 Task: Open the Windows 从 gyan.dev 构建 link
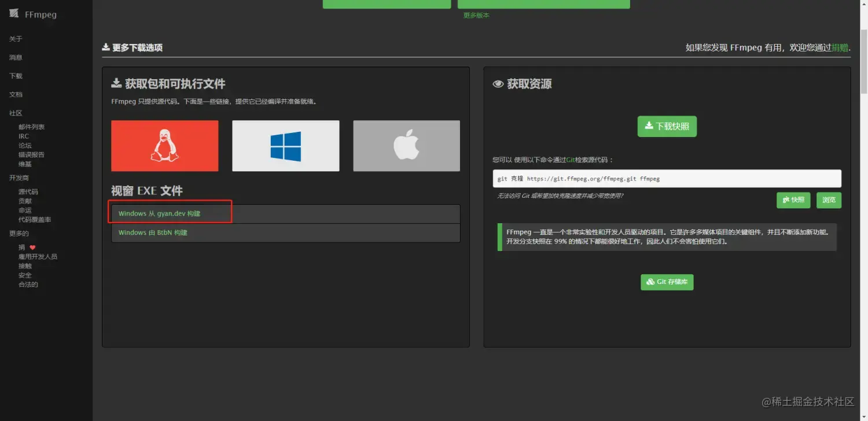[159, 213]
